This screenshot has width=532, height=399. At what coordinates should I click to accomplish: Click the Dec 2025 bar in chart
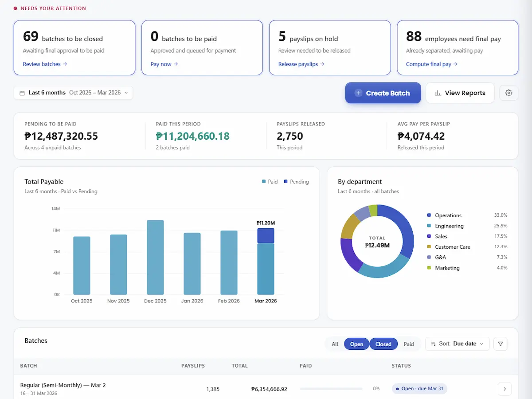click(x=155, y=257)
